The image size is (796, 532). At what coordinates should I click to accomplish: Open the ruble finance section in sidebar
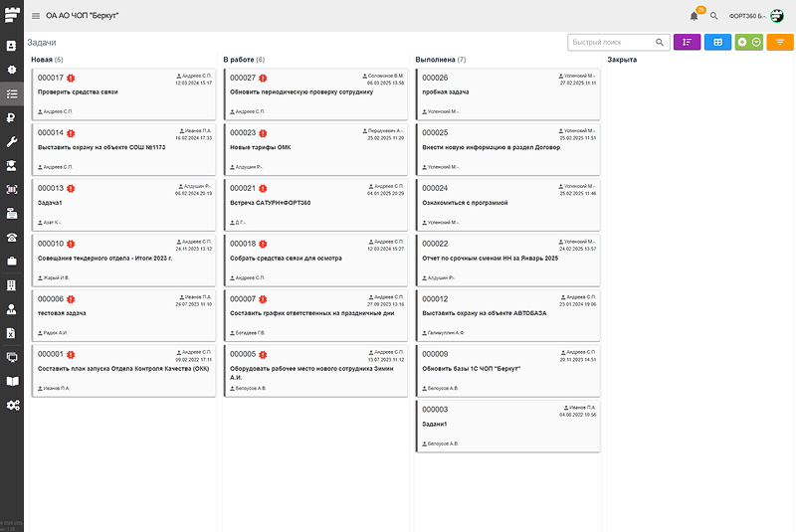tap(12, 118)
